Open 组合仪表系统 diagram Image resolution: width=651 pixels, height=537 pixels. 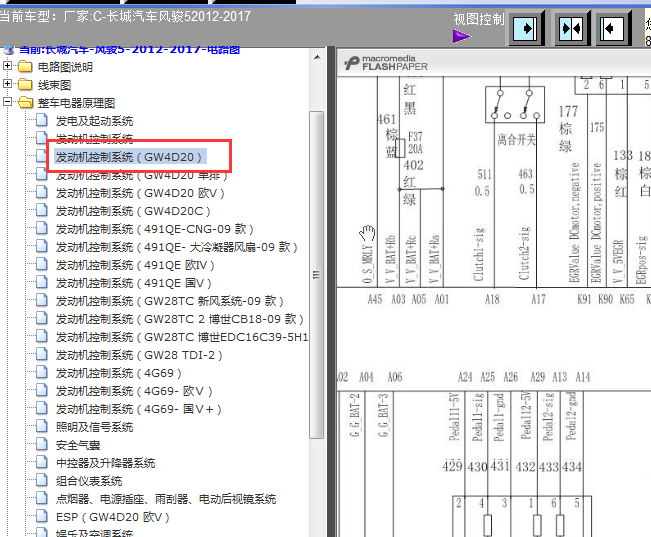(x=89, y=481)
